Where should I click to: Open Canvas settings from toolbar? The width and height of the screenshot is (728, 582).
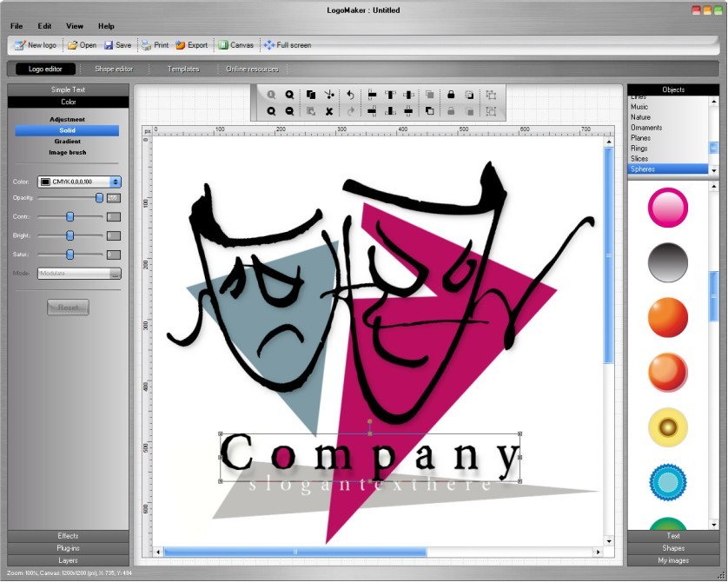pyautogui.click(x=235, y=45)
